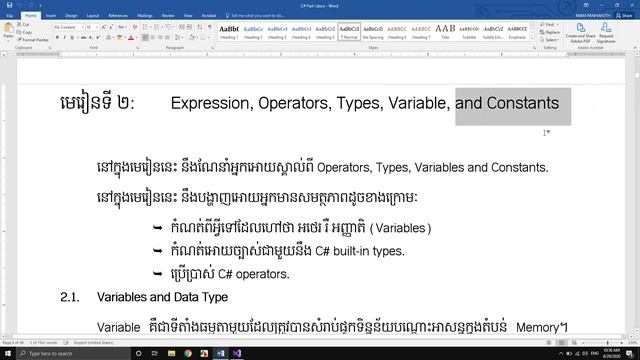The width and height of the screenshot is (640, 360).
Task: Click the Cortana circle icon
Action: (138, 353)
